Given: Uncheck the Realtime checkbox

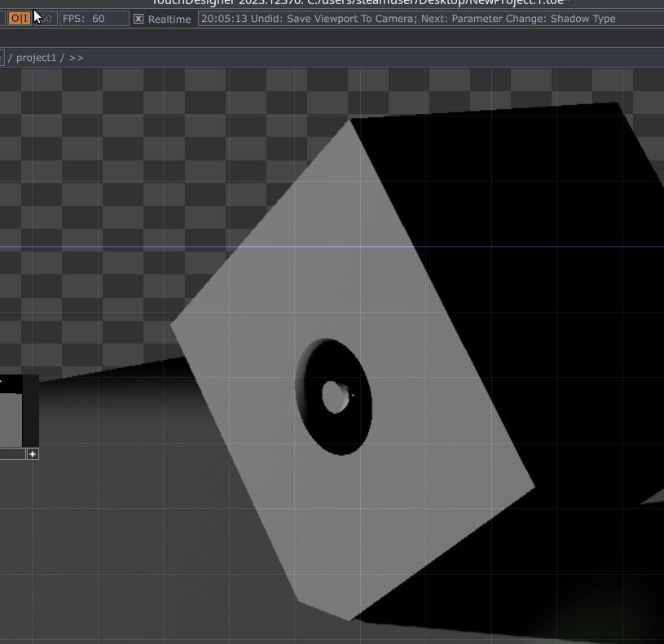Looking at the screenshot, I should [139, 19].
